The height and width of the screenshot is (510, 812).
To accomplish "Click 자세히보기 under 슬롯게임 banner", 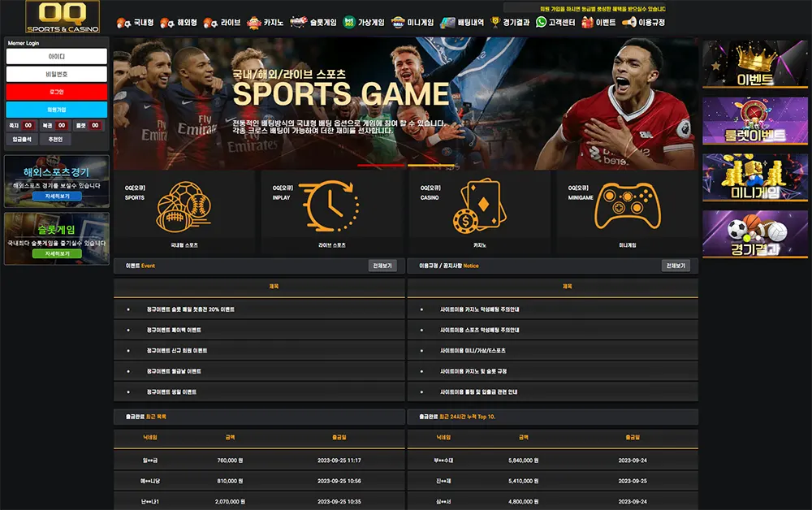I will pos(57,253).
